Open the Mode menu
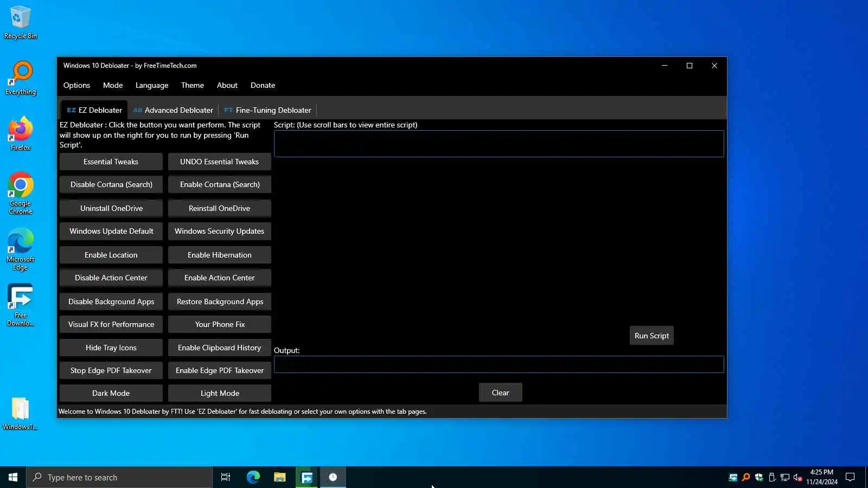The width and height of the screenshot is (868, 488). 113,85
